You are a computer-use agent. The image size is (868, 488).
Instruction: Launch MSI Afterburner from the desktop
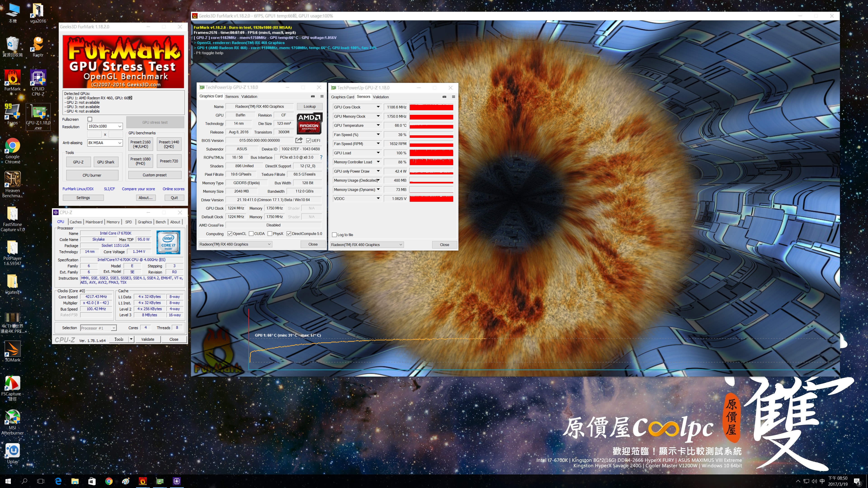[x=12, y=422]
